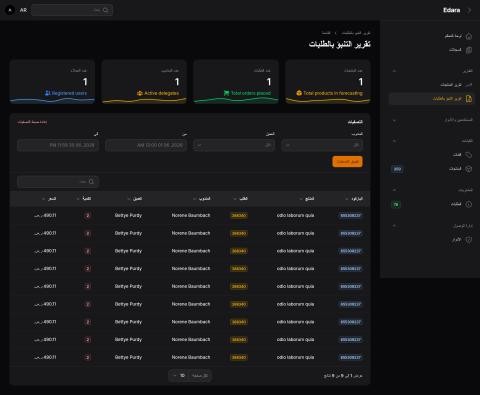Open the rows-per-page dropdown showing 10
This screenshot has height=395, width=480.
[x=179, y=376]
